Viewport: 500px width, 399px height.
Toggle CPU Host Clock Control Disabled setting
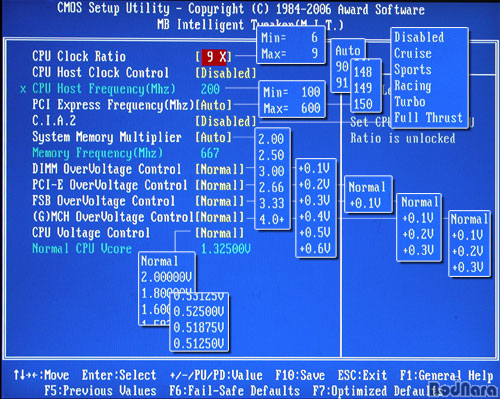[226, 73]
